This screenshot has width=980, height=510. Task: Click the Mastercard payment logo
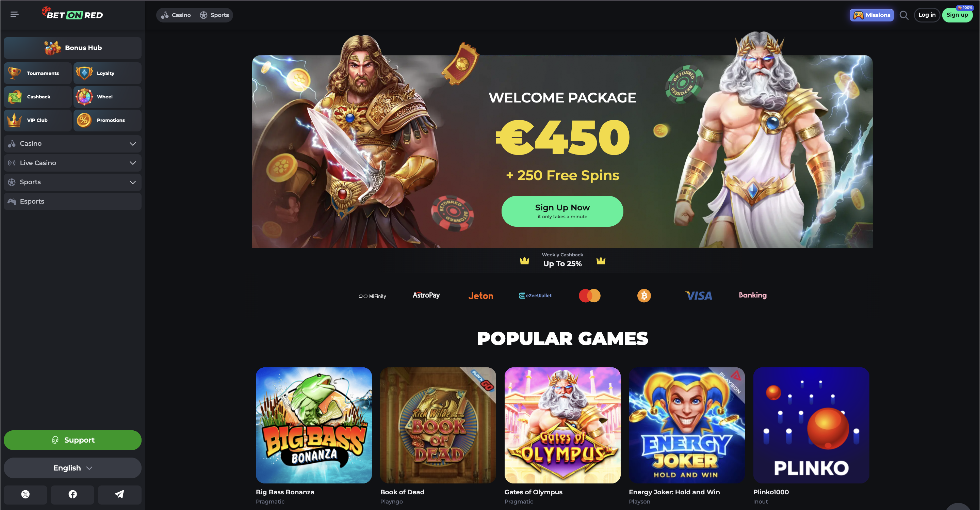589,295
